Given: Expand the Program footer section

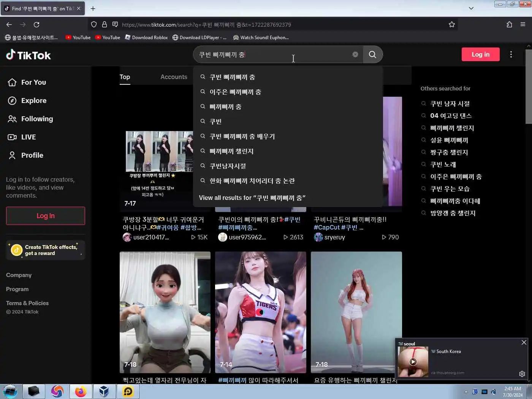Looking at the screenshot, I should (x=17, y=289).
